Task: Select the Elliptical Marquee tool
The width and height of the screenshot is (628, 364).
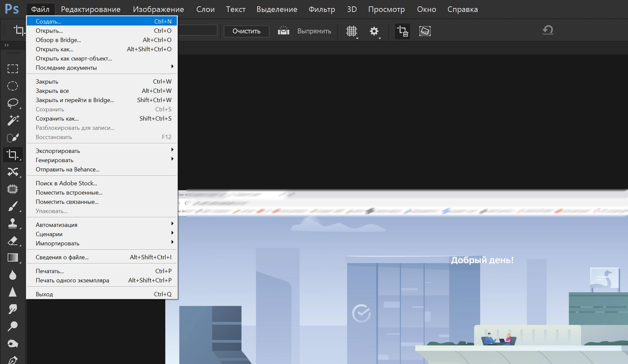Action: pyautogui.click(x=13, y=86)
